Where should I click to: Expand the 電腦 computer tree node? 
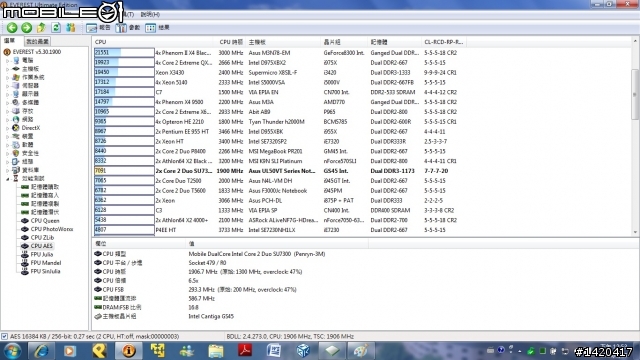tap(7, 60)
